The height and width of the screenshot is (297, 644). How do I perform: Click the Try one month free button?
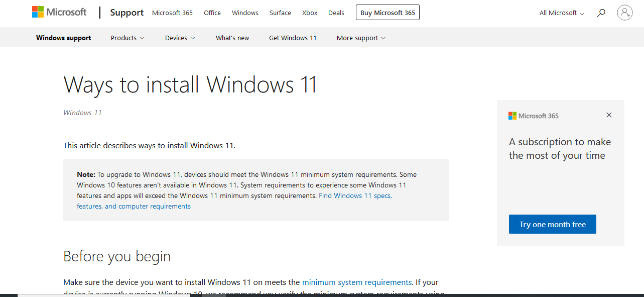tap(553, 224)
